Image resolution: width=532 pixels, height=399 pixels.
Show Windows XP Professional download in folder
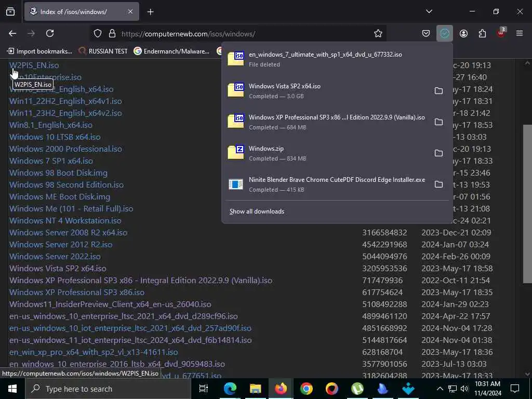click(438, 122)
